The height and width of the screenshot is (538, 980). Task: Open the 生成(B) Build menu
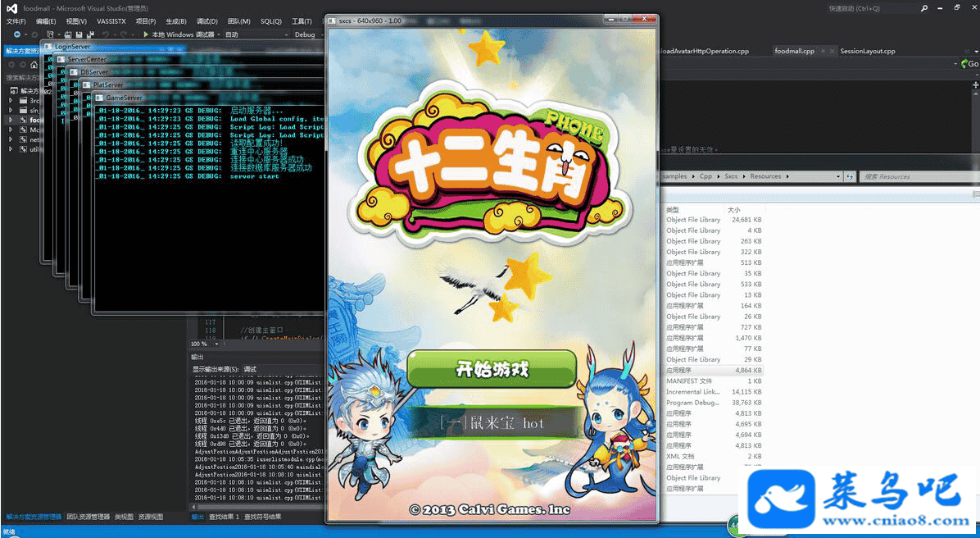[x=175, y=21]
